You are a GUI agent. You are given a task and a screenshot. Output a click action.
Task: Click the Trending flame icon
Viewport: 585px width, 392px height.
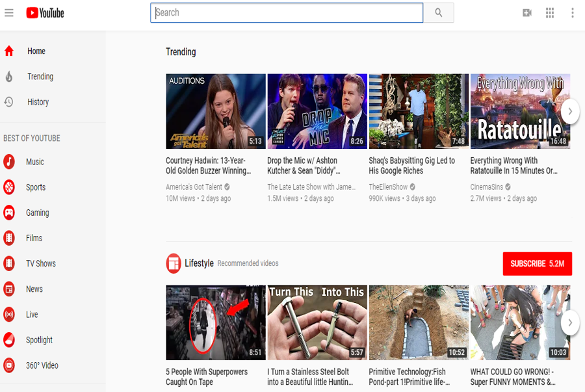[9, 77]
